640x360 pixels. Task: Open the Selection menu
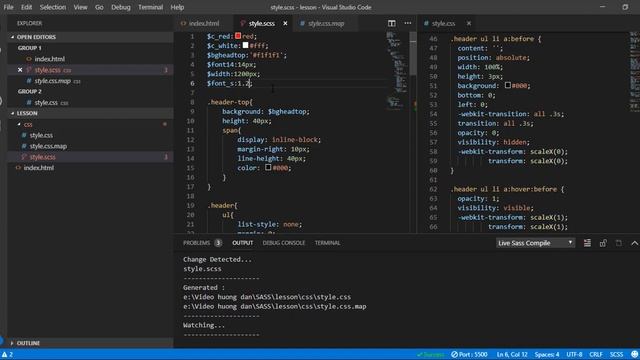[x=53, y=7]
